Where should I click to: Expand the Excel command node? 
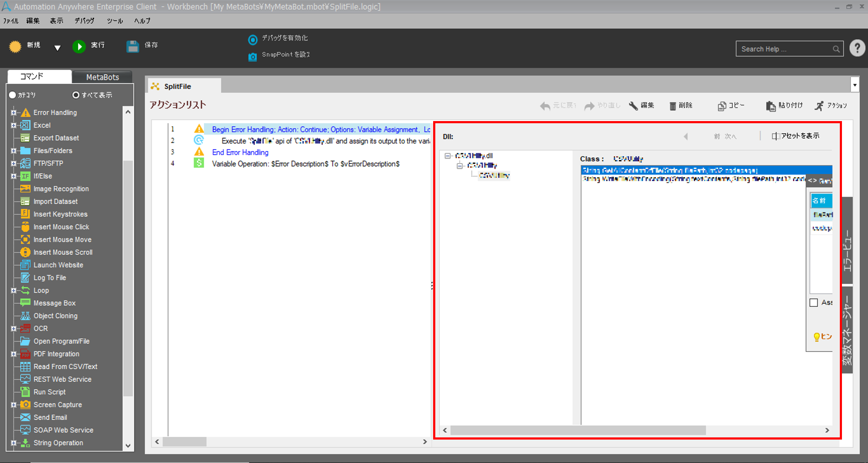click(13, 125)
